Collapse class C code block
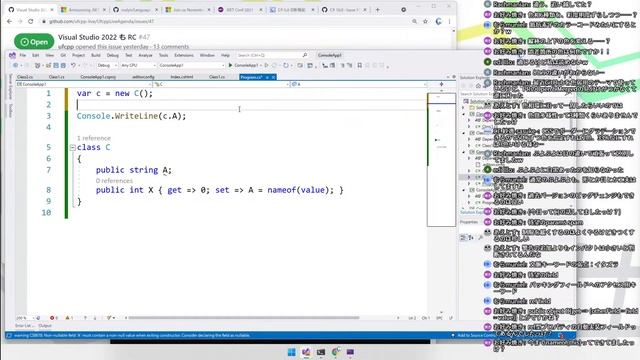The image size is (640, 360). pos(72,147)
